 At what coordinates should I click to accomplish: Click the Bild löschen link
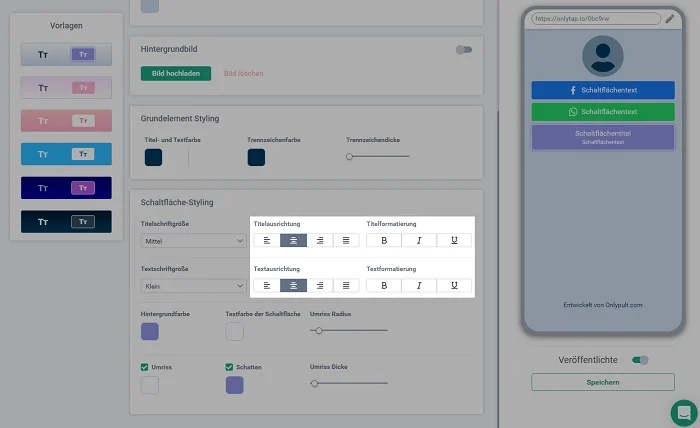pyautogui.click(x=242, y=73)
